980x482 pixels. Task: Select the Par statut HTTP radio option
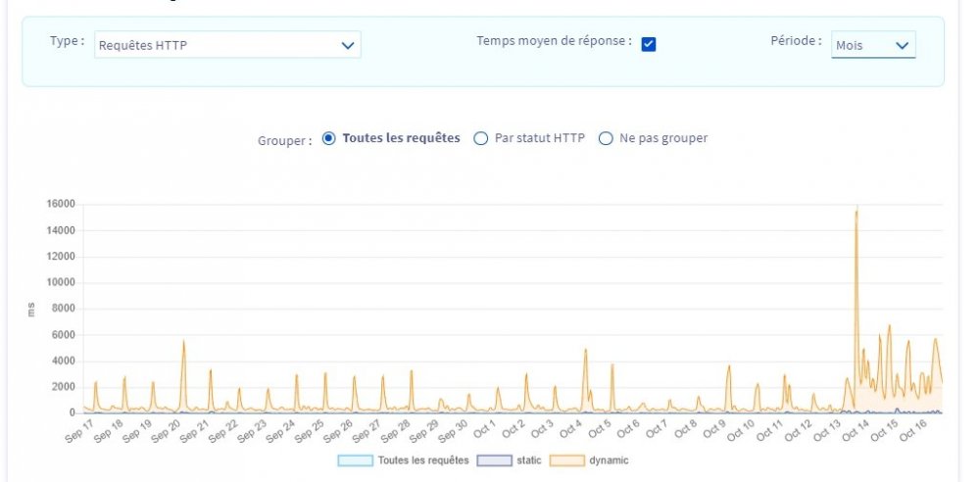pos(480,138)
